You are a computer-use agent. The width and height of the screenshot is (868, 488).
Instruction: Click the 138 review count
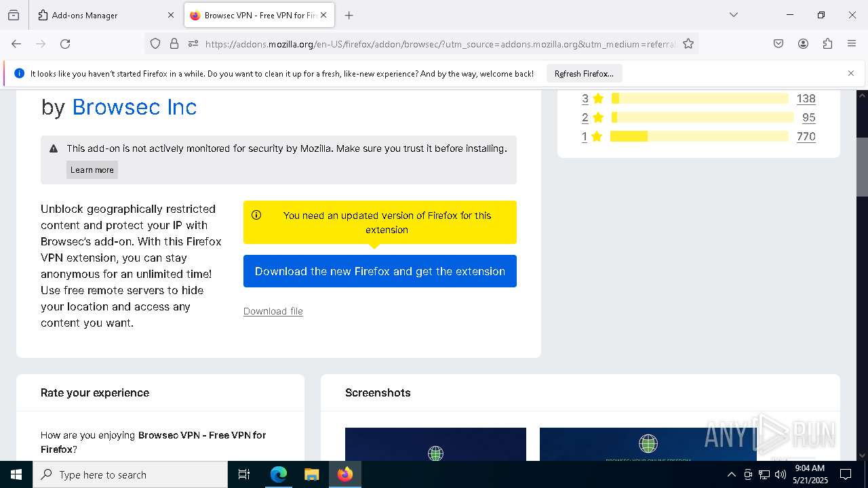(x=806, y=98)
